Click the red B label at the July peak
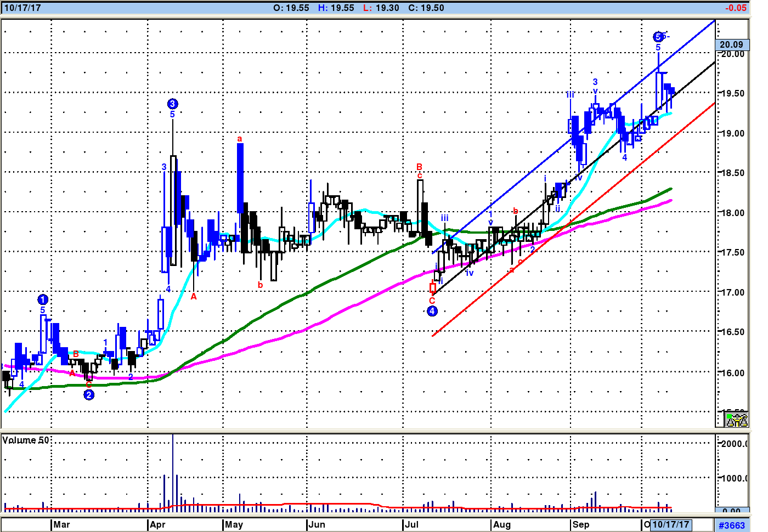Image resolution: width=768 pixels, height=532 pixels. tap(419, 167)
